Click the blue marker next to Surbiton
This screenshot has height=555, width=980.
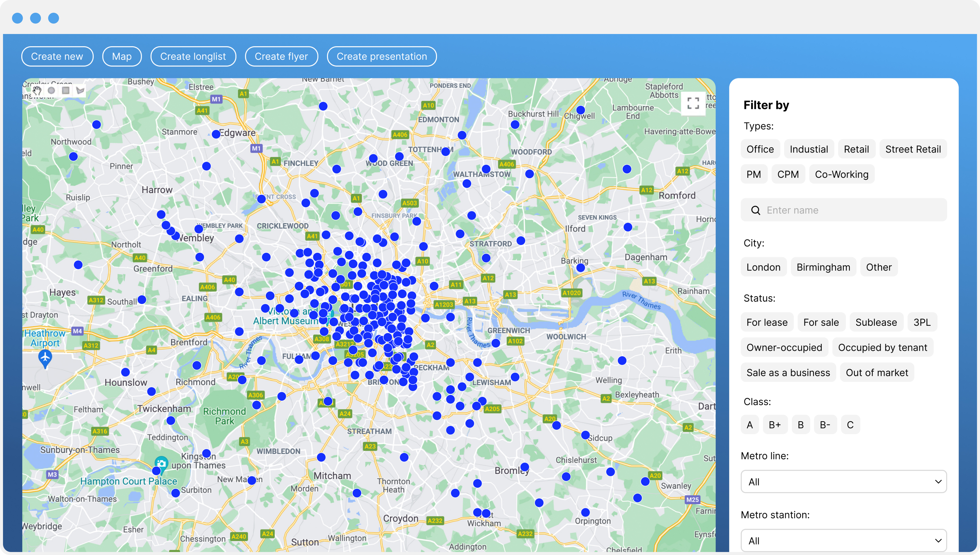(x=176, y=493)
